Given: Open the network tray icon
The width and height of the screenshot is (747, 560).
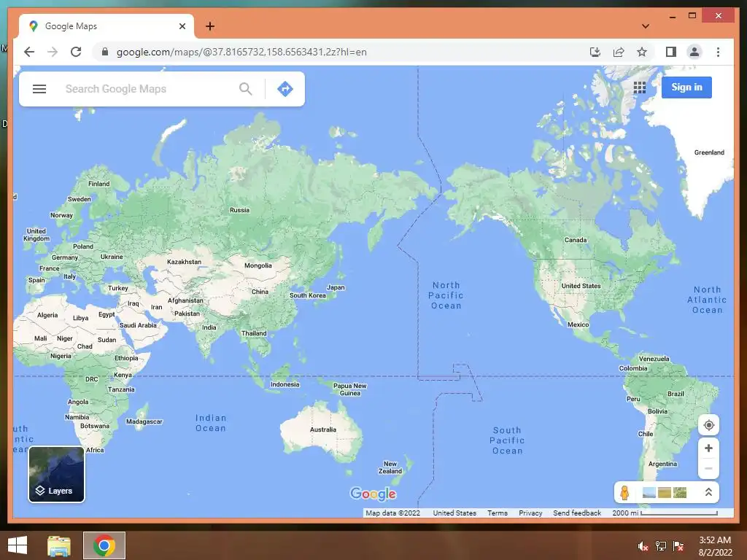Looking at the screenshot, I should 661,546.
